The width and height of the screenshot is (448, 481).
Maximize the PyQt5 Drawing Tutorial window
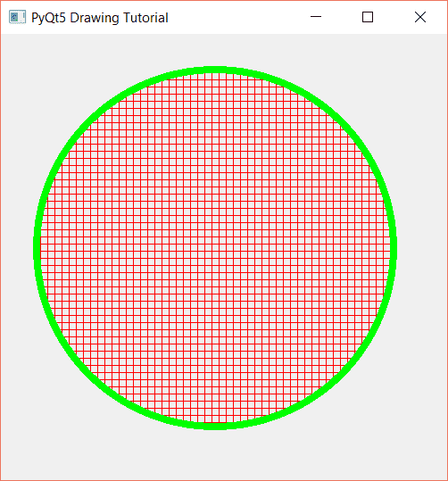[x=368, y=17]
